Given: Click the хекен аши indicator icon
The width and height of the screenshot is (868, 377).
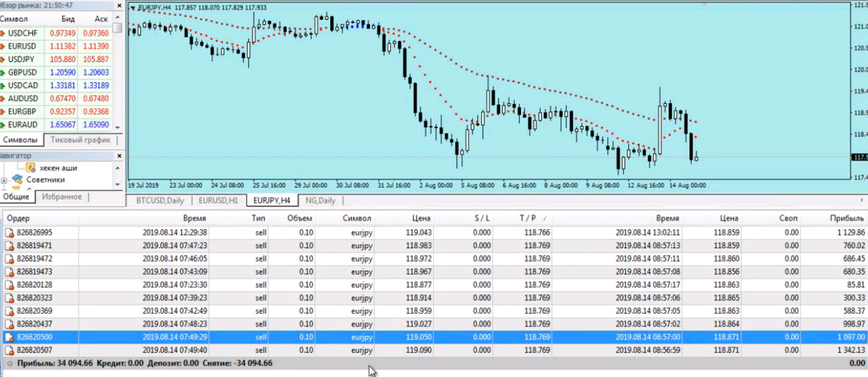Looking at the screenshot, I should pyautogui.click(x=30, y=168).
